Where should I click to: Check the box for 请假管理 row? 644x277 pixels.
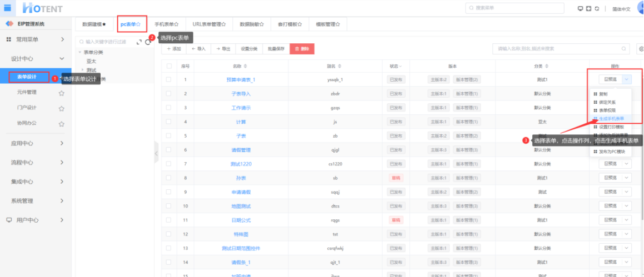(x=169, y=150)
